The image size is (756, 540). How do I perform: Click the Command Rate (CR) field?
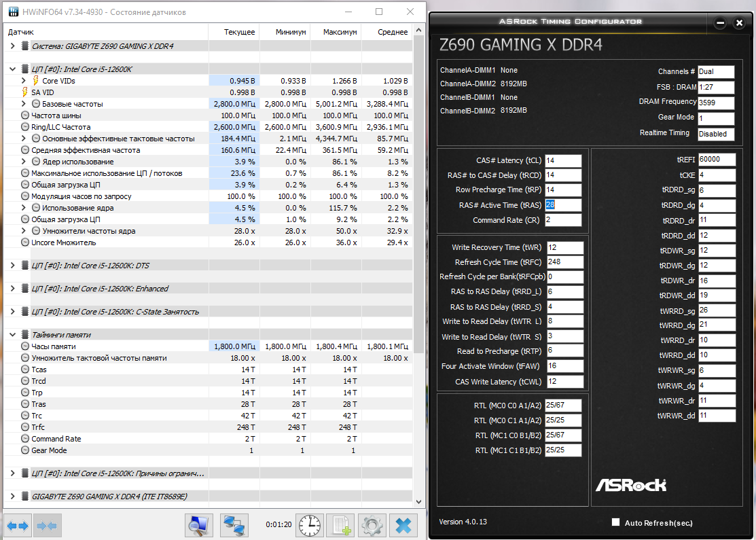[x=563, y=220]
